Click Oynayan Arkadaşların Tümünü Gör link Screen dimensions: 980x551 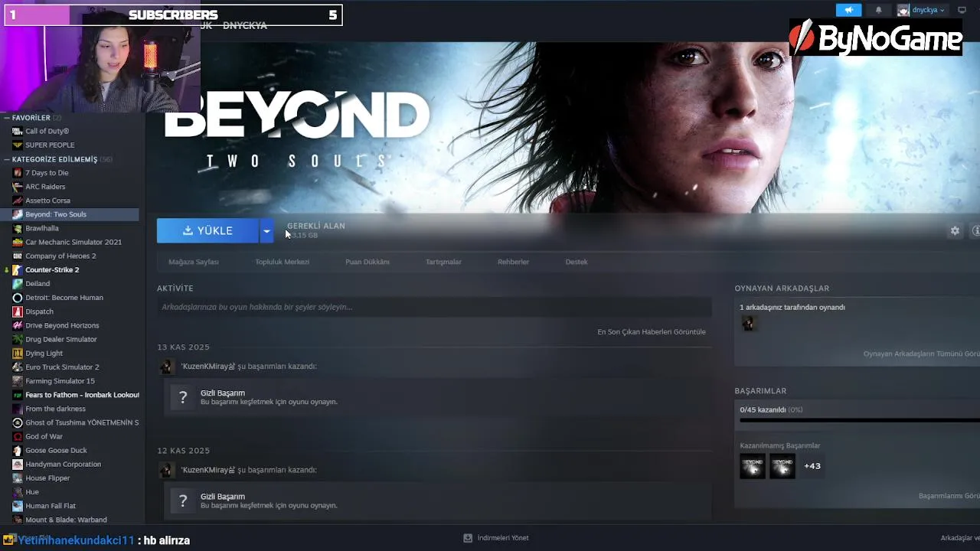[x=921, y=354]
